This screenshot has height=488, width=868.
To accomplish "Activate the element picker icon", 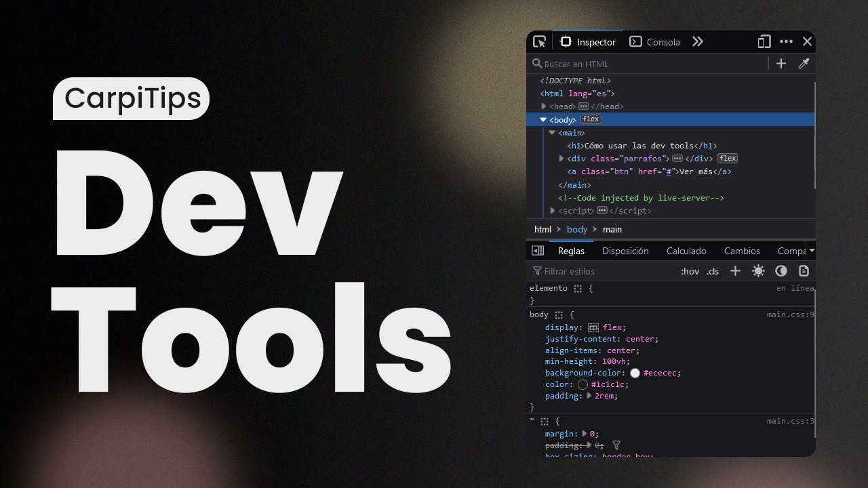I will [539, 42].
